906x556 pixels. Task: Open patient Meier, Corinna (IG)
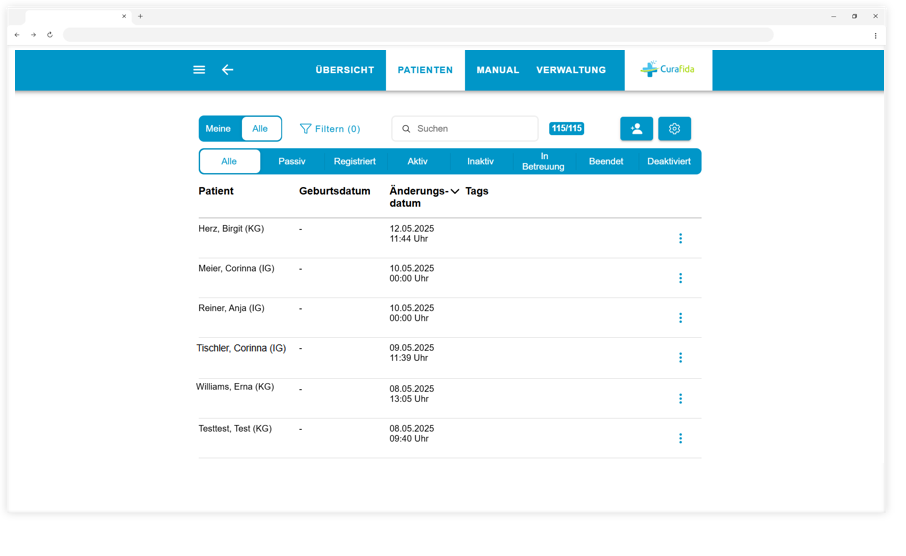[x=236, y=269]
